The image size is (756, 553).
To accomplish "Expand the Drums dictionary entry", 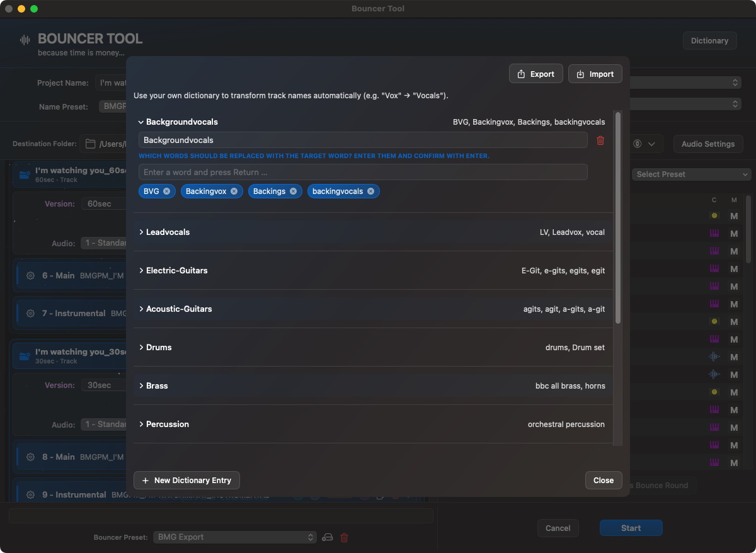I will [x=141, y=348].
